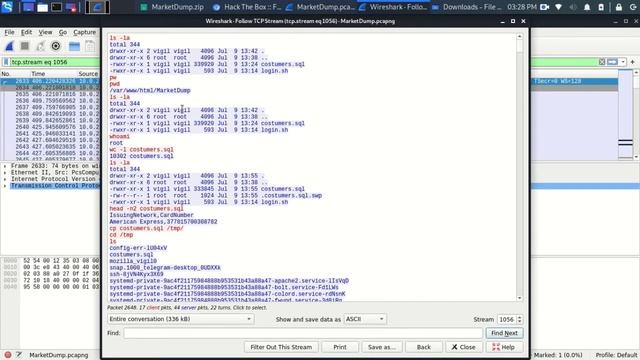
Task: Click the battery power tray icon
Action: [x=601, y=7]
